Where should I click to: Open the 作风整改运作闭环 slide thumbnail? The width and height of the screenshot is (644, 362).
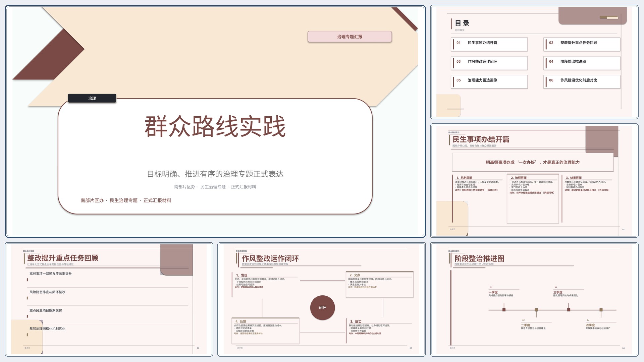tap(322, 299)
